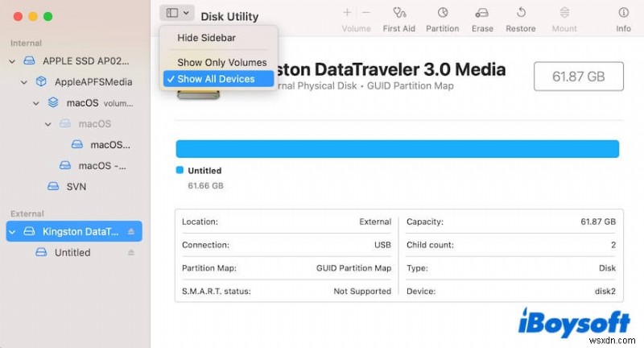Click the Child count value 2

[x=613, y=245]
